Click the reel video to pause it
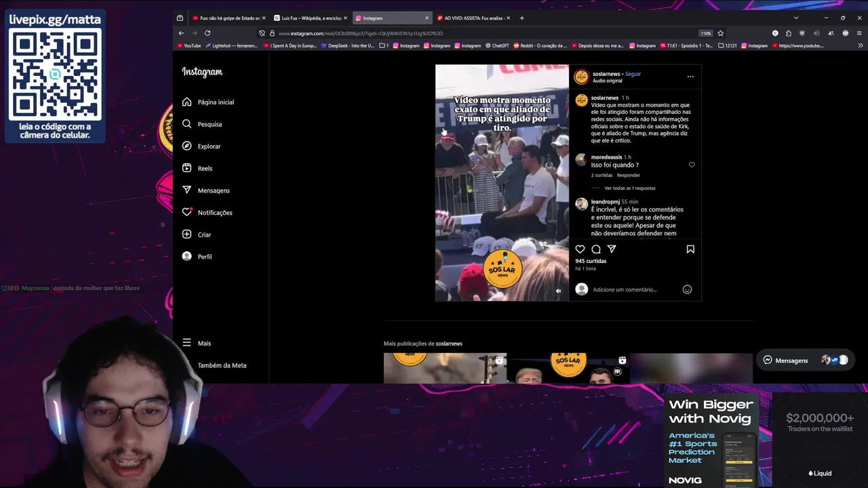The height and width of the screenshot is (488, 868). click(502, 183)
